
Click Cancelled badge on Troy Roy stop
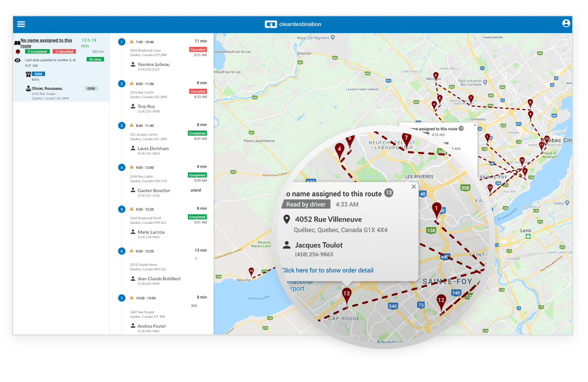point(198,91)
